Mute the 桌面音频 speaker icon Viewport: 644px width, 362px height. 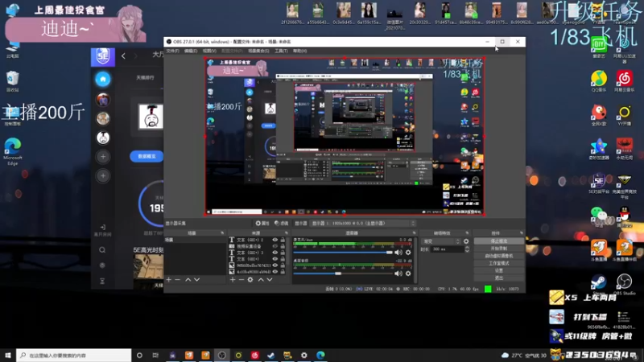click(398, 274)
